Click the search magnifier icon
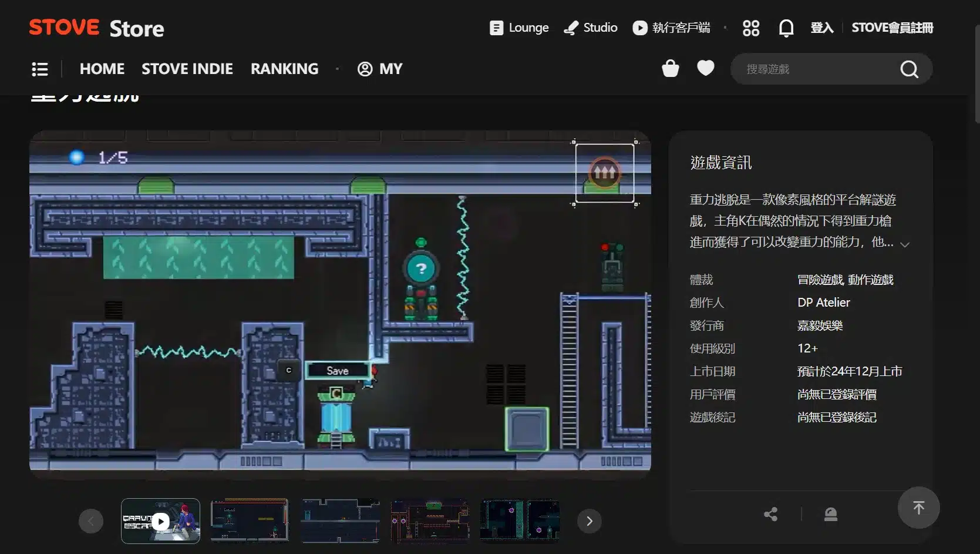Viewport: 980px width, 554px height. (x=908, y=69)
